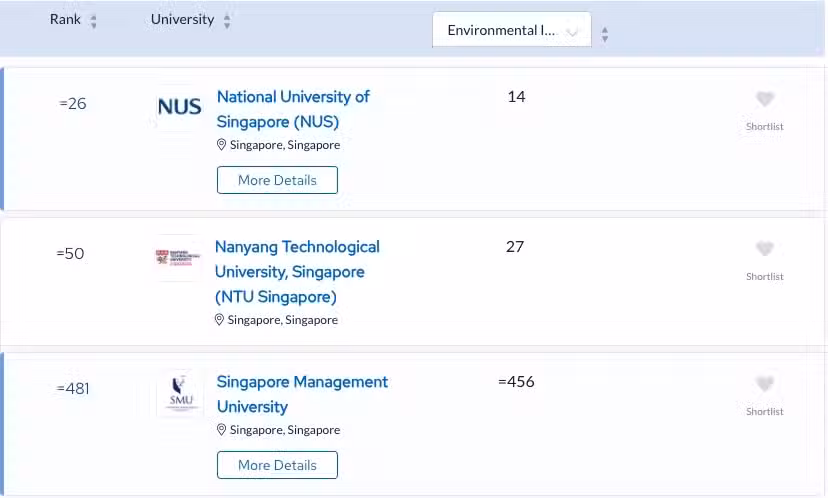This screenshot has height=498, width=828.
Task: Click the University column header label
Action: pos(182,20)
